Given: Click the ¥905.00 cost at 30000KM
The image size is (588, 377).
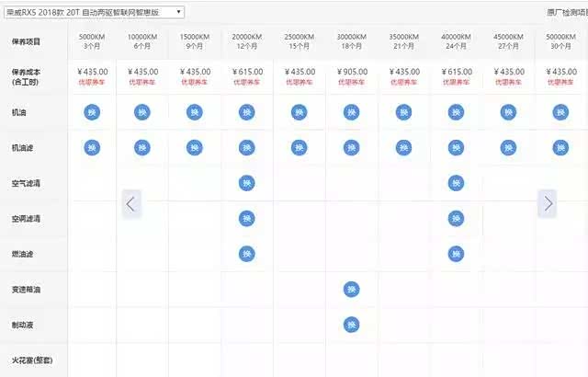Looking at the screenshot, I should pos(352,72).
